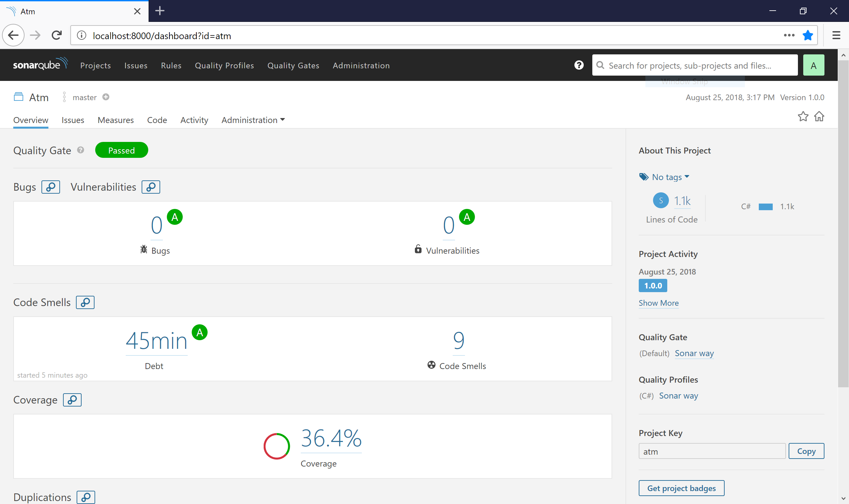The width and height of the screenshot is (849, 504).
Task: Click the project home icon
Action: coord(819,116)
